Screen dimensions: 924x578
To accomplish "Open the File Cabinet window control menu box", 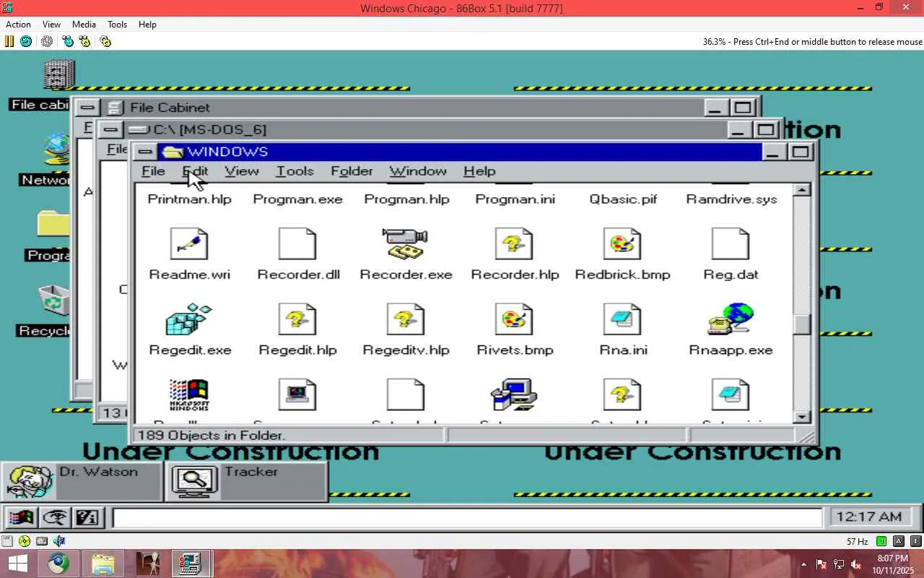I will coord(87,108).
